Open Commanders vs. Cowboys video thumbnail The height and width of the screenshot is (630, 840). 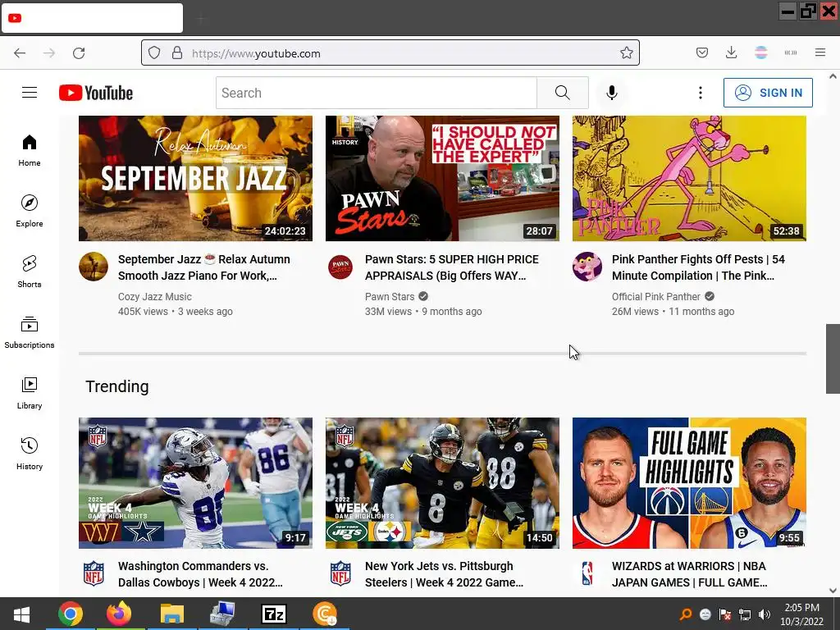[x=195, y=483]
